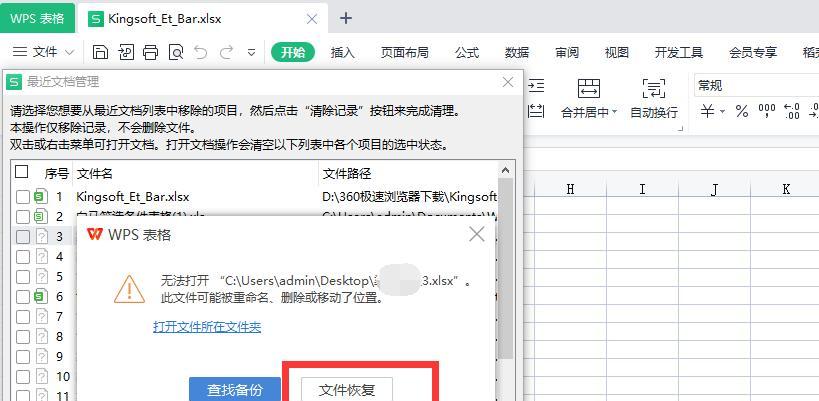Close the Kingsoft_Et_Bar.xlsx tab
819x401 pixels.
(312, 19)
